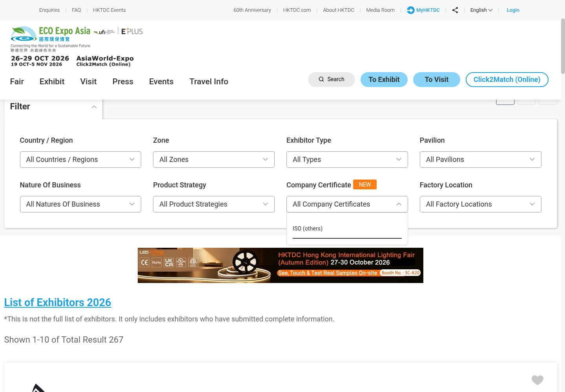Favorite the exhibitor with heart icon

coord(537,380)
